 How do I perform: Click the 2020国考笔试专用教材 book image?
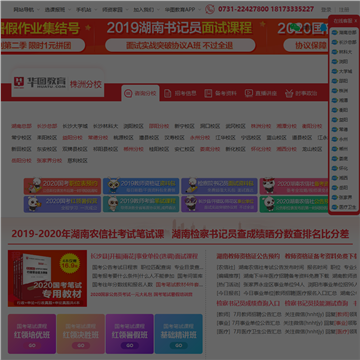point(47,278)
